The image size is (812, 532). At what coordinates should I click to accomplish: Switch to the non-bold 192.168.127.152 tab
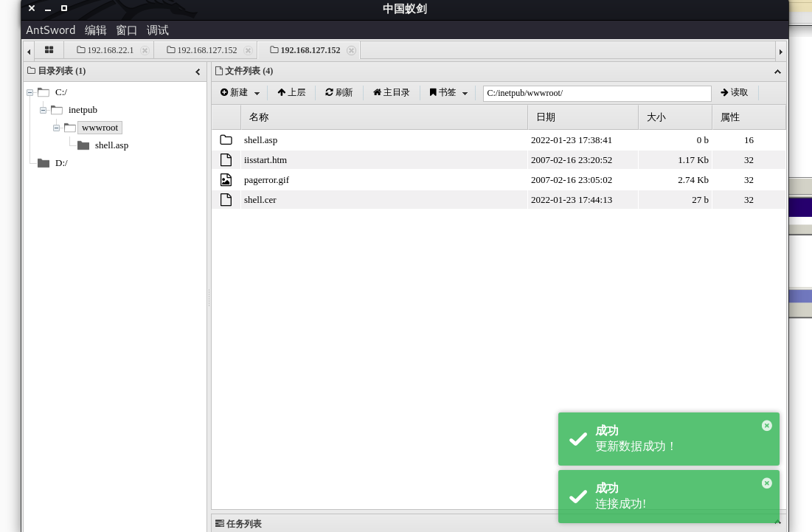pos(202,50)
